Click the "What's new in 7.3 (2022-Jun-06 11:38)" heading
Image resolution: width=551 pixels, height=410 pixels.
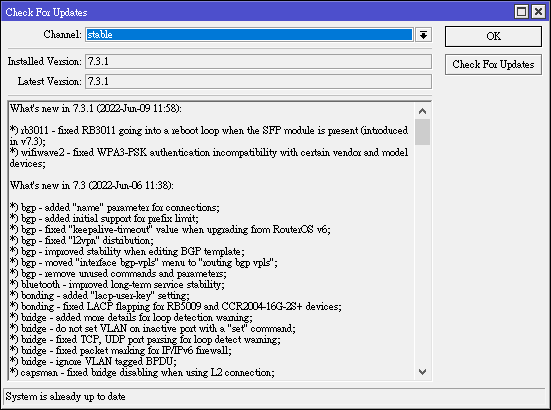click(92, 185)
